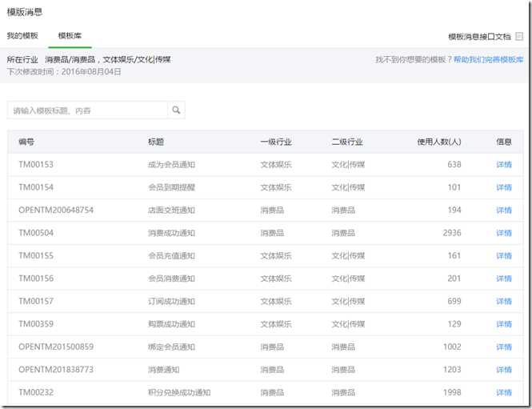Click the title 订阅成功通知
This screenshot has height=409, width=532.
pos(171,301)
